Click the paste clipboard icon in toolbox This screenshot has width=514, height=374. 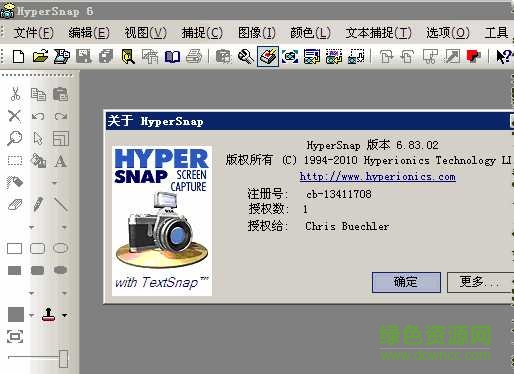61,94
